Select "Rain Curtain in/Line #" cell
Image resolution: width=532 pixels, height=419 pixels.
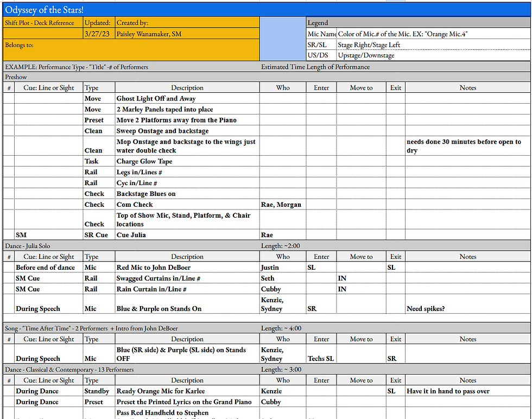pyautogui.click(x=187, y=289)
